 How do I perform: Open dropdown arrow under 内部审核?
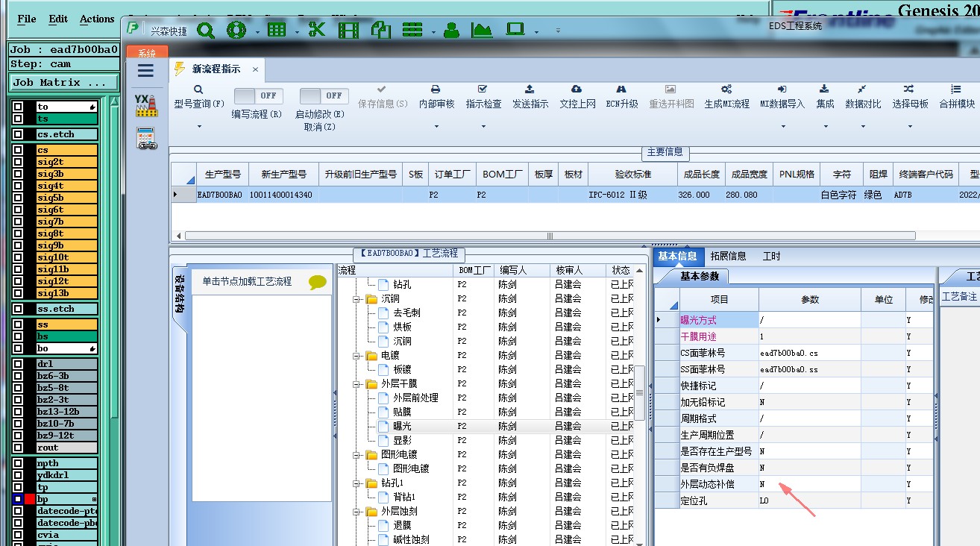[x=436, y=126]
